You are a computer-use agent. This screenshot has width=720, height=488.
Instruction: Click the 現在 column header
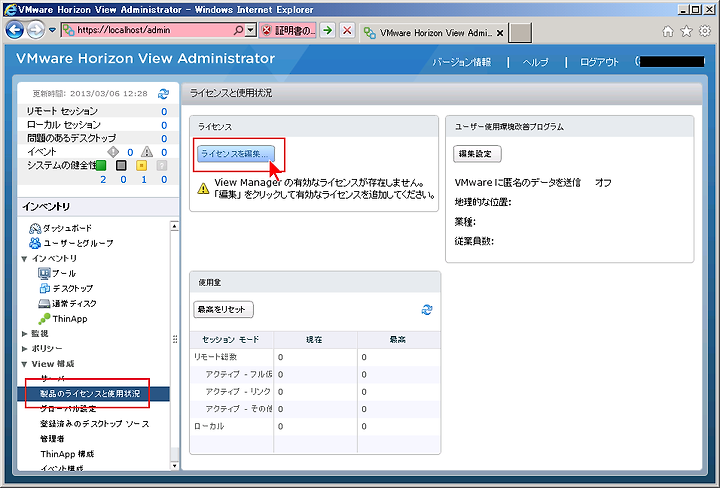click(x=315, y=340)
